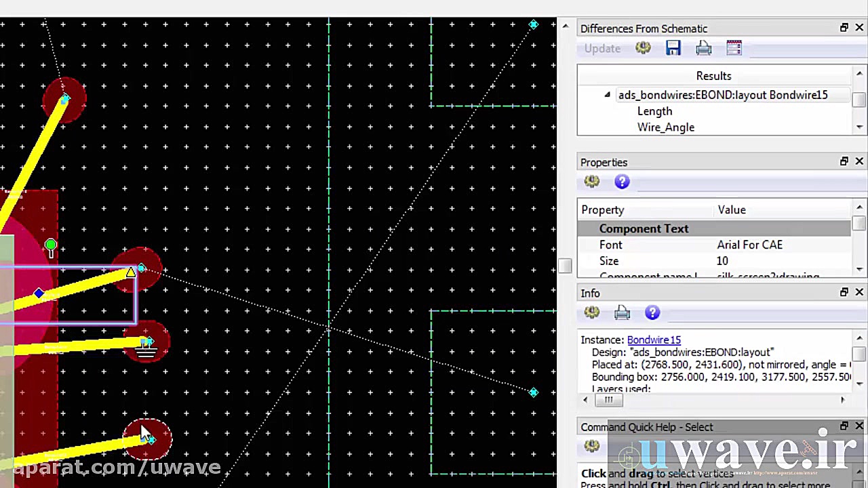
Task: Open the Properties panel help icon
Action: point(622,182)
